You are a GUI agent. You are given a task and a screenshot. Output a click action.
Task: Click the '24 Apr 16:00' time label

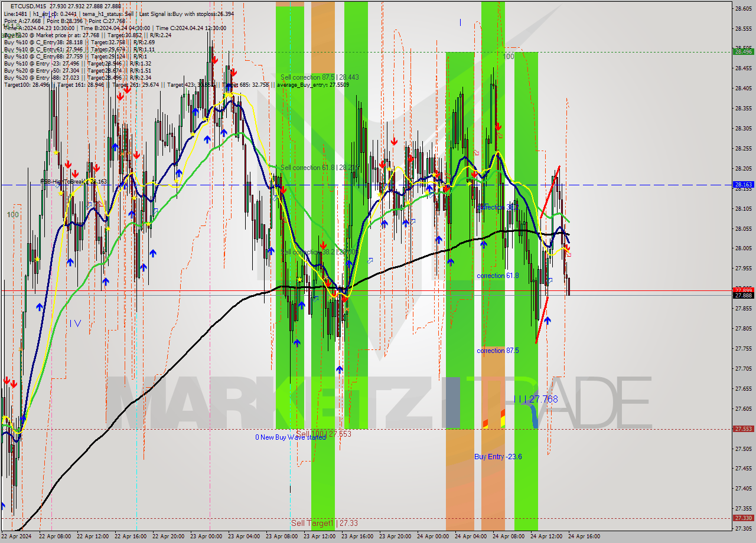[x=584, y=537]
